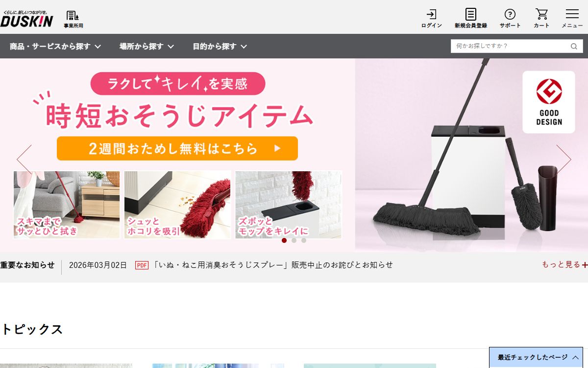Click the Good Design award badge
Viewport: 588px width, 368px height.
pyautogui.click(x=549, y=102)
